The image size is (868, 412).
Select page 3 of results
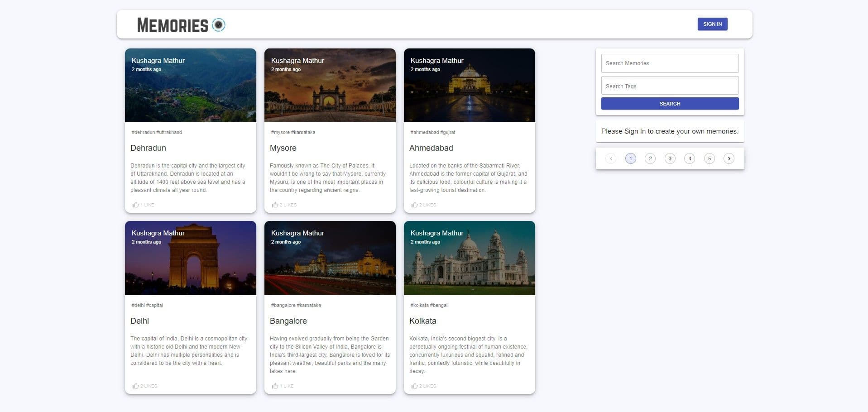pos(670,158)
